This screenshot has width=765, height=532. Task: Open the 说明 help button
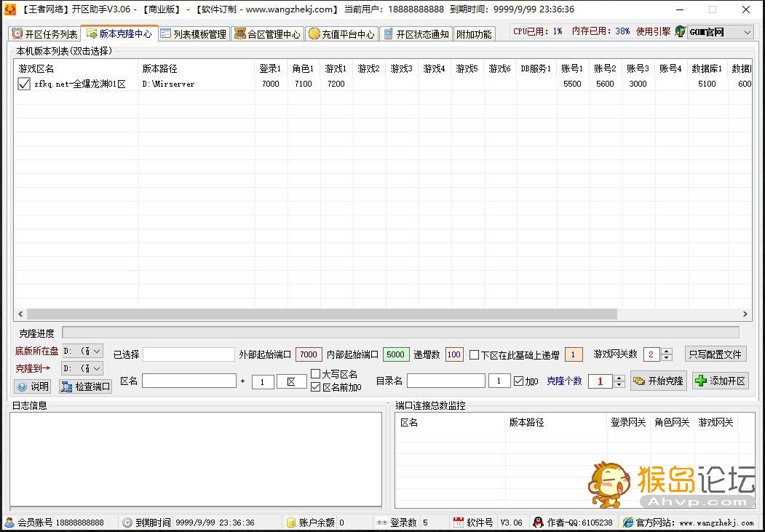[33, 386]
